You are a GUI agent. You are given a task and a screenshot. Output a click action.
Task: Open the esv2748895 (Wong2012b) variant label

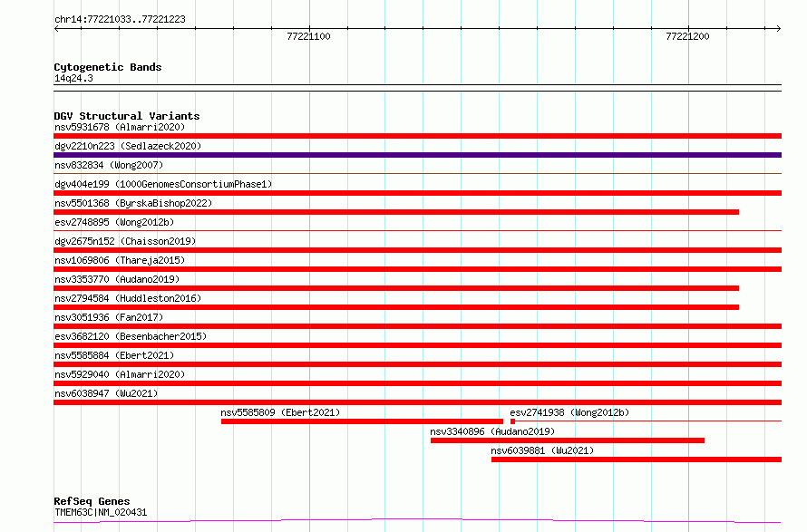click(x=114, y=222)
